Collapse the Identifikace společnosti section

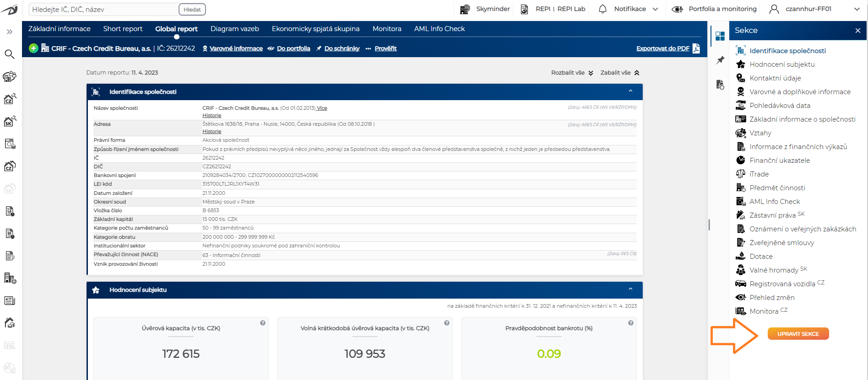(x=630, y=91)
